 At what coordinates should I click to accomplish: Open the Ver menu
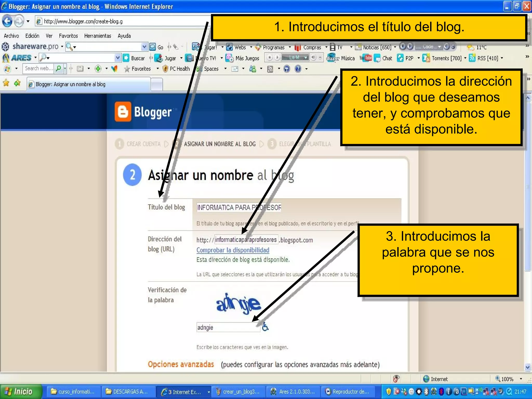point(49,36)
